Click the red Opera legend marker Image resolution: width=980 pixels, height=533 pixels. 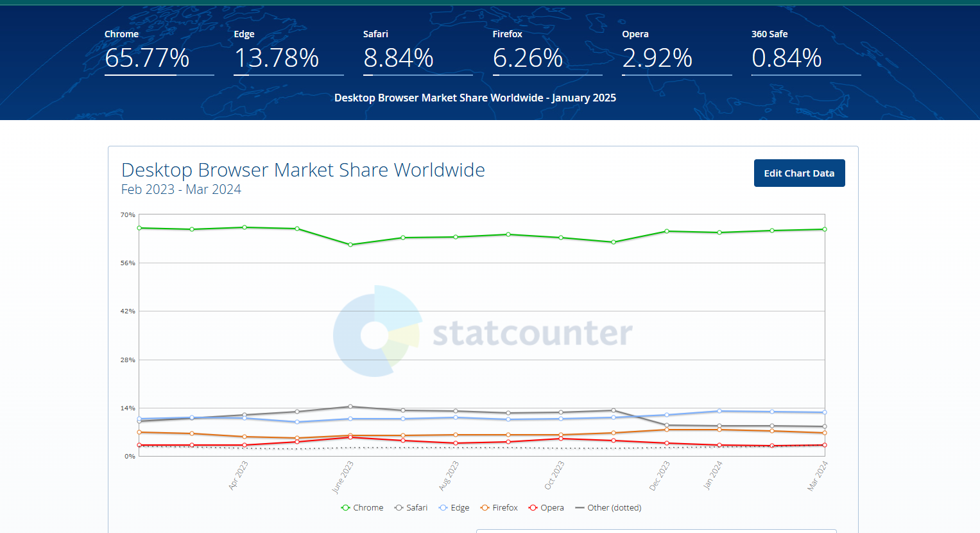[533, 507]
